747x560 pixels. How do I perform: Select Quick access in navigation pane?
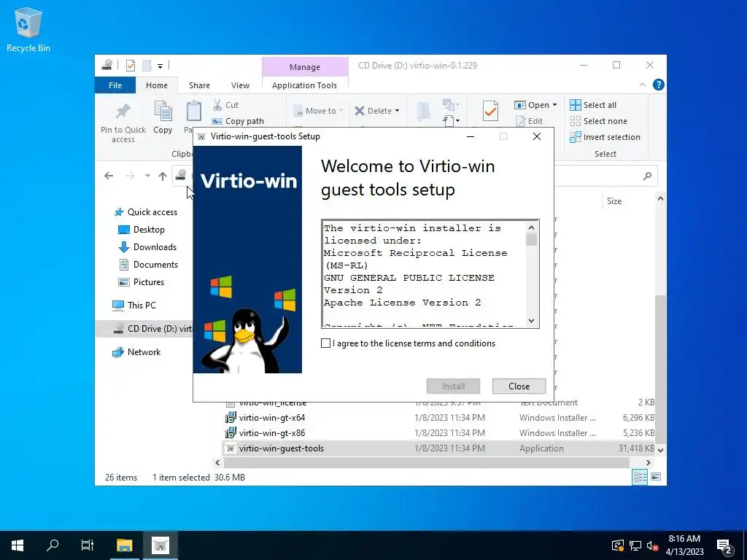pyautogui.click(x=146, y=212)
